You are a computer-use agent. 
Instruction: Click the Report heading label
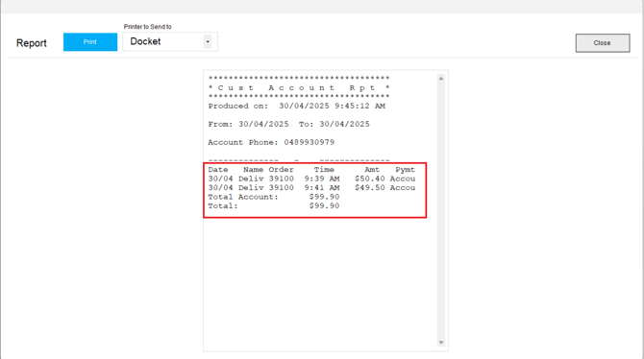click(x=32, y=43)
